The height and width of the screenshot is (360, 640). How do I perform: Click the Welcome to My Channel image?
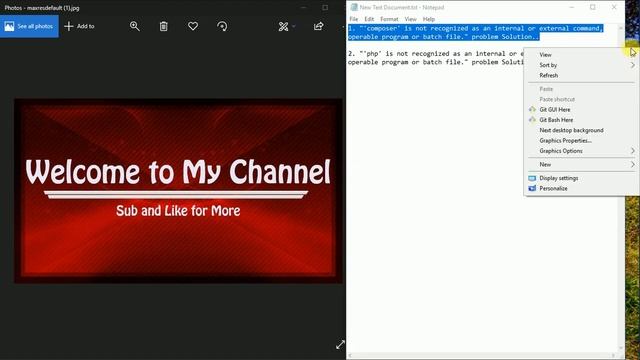tap(178, 190)
